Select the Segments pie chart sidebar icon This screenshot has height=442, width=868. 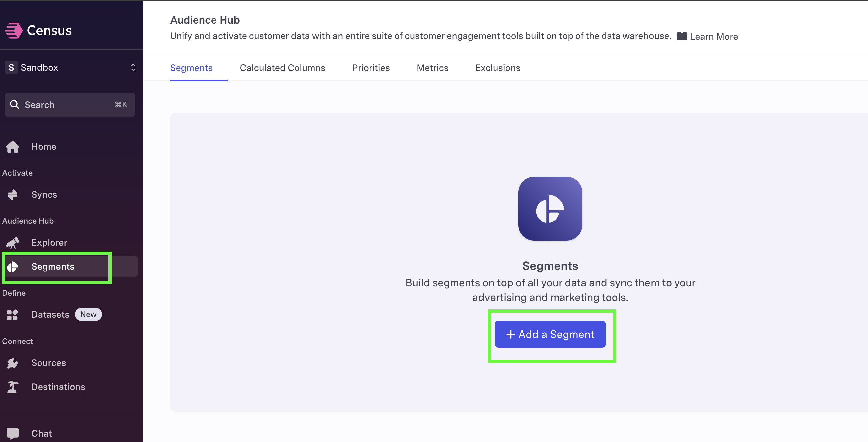click(13, 267)
